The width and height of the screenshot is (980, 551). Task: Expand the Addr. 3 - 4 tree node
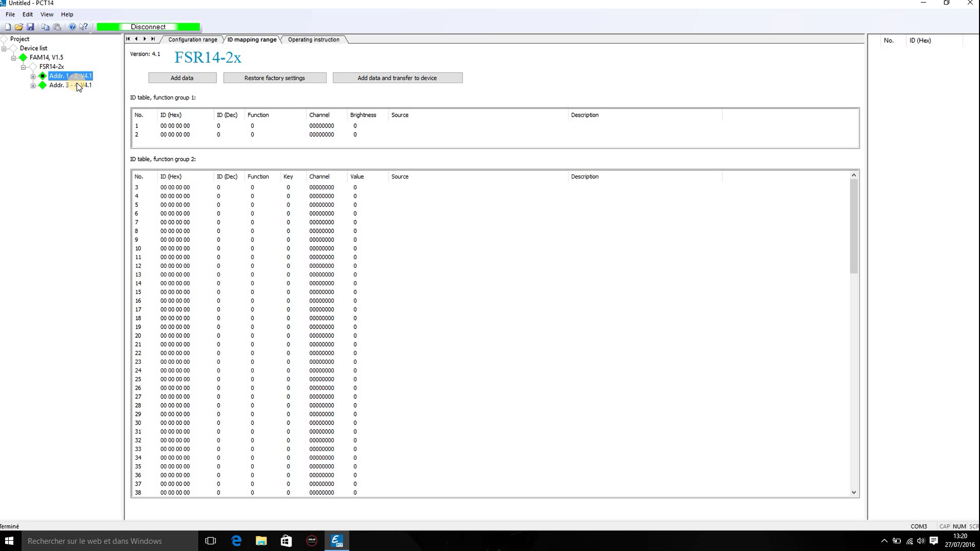[x=33, y=86]
